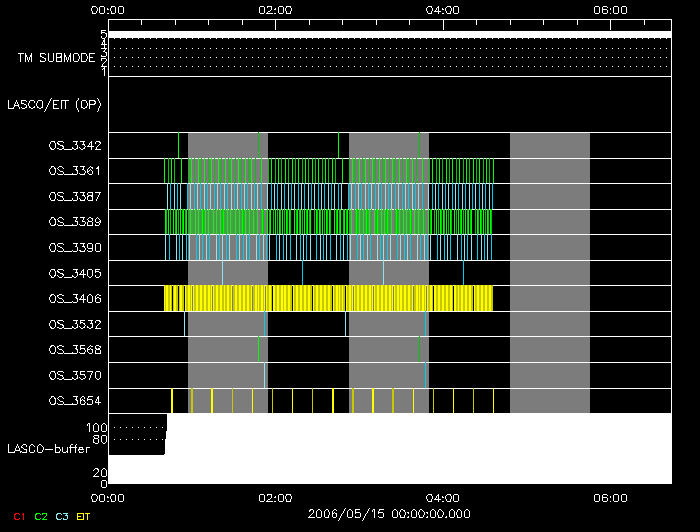Select the C3 legend entry
The width and height of the screenshot is (700, 532).
pyautogui.click(x=62, y=516)
